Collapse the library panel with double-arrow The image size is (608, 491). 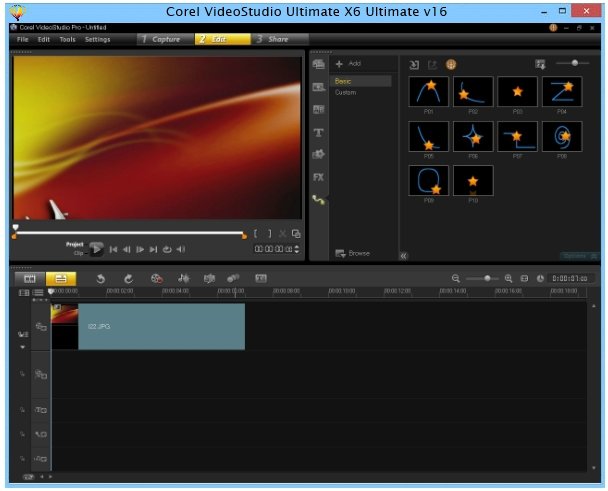(x=404, y=256)
